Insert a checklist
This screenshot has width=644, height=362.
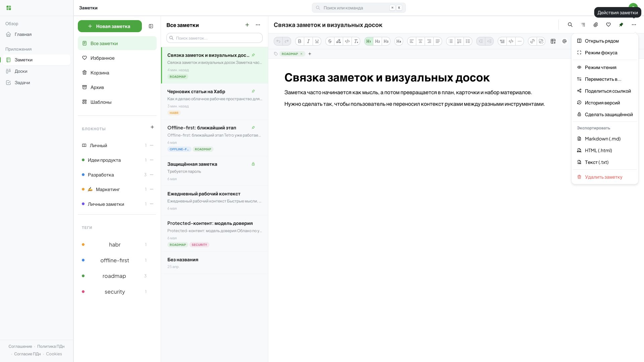tap(468, 41)
